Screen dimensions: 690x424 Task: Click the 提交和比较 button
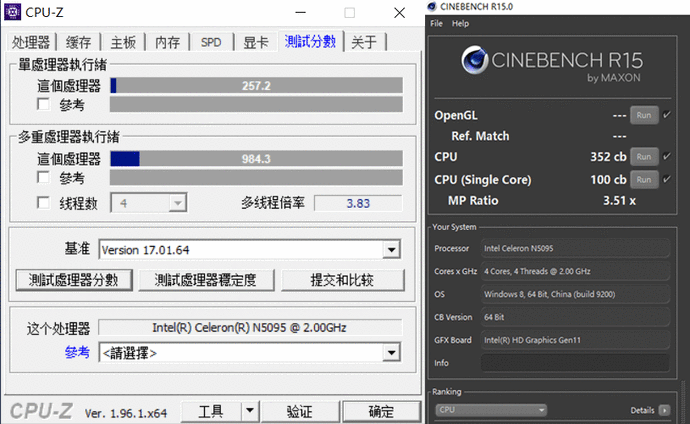tap(342, 280)
